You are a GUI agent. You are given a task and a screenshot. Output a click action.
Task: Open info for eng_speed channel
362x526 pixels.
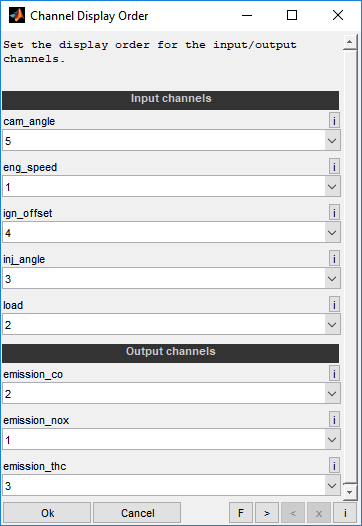click(334, 166)
